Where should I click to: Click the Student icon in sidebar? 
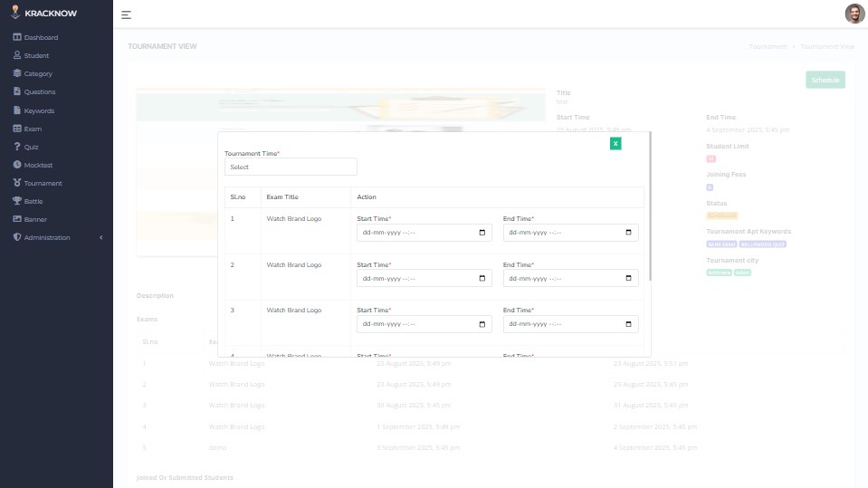[17, 55]
